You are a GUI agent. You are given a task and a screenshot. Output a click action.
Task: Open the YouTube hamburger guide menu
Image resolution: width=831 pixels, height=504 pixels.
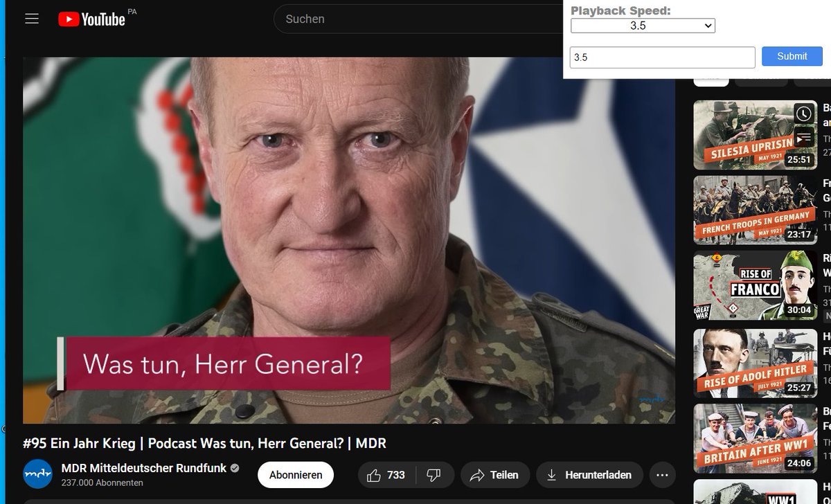point(32,19)
